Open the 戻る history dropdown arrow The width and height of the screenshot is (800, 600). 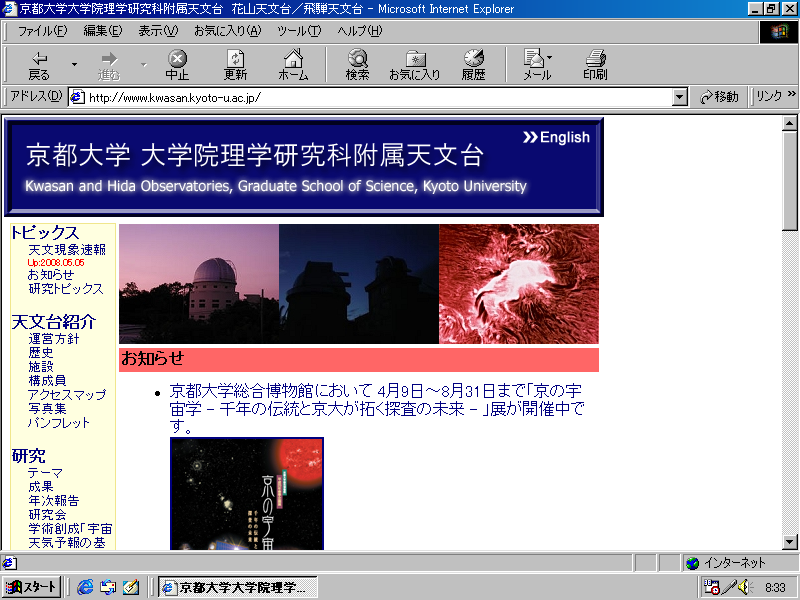click(x=74, y=65)
